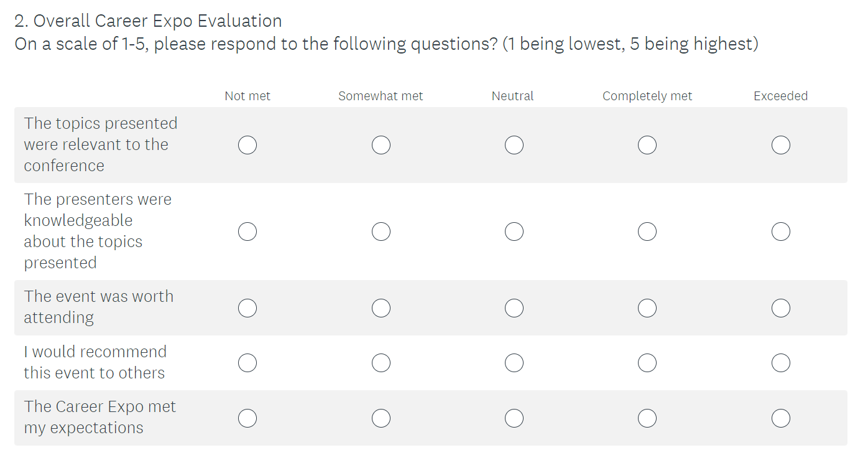This screenshot has height=473, width=868.
Task: Select 'Somewhat met' for event worth attending
Action: click(381, 308)
